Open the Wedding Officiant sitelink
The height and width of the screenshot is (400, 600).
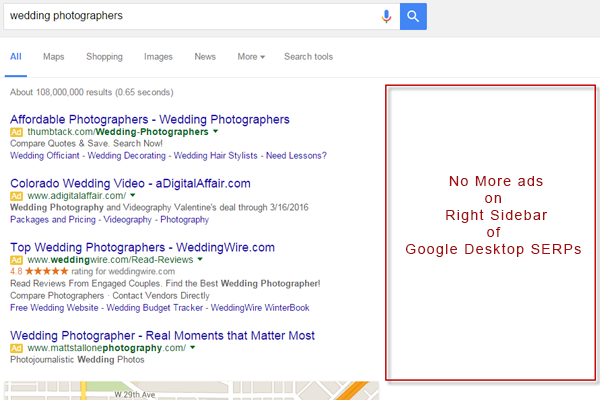[45, 156]
